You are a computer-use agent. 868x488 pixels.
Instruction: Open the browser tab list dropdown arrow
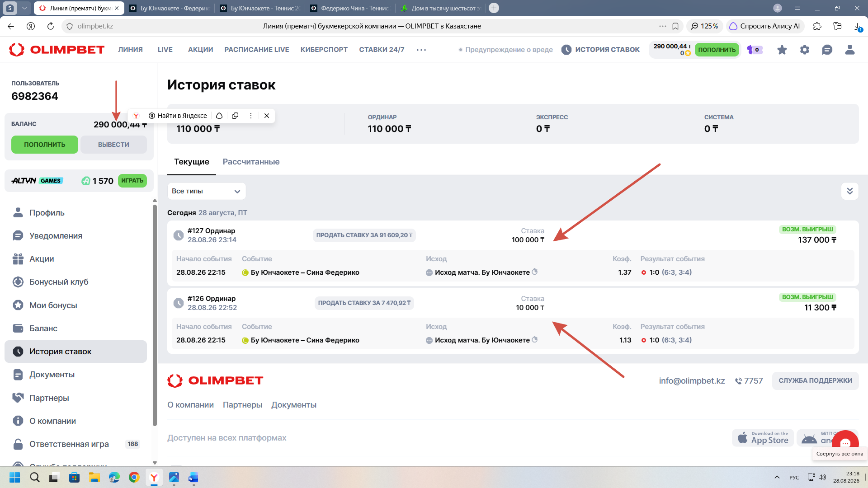(24, 8)
